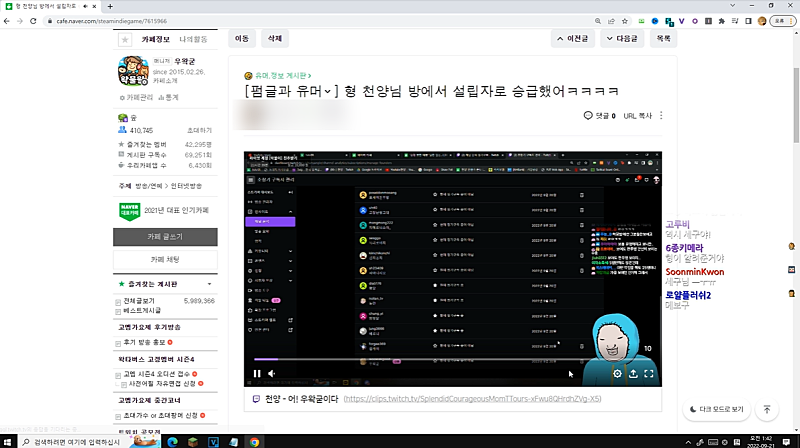Go to next post with 다음글
Screen dimensions: 800x448
(622, 38)
